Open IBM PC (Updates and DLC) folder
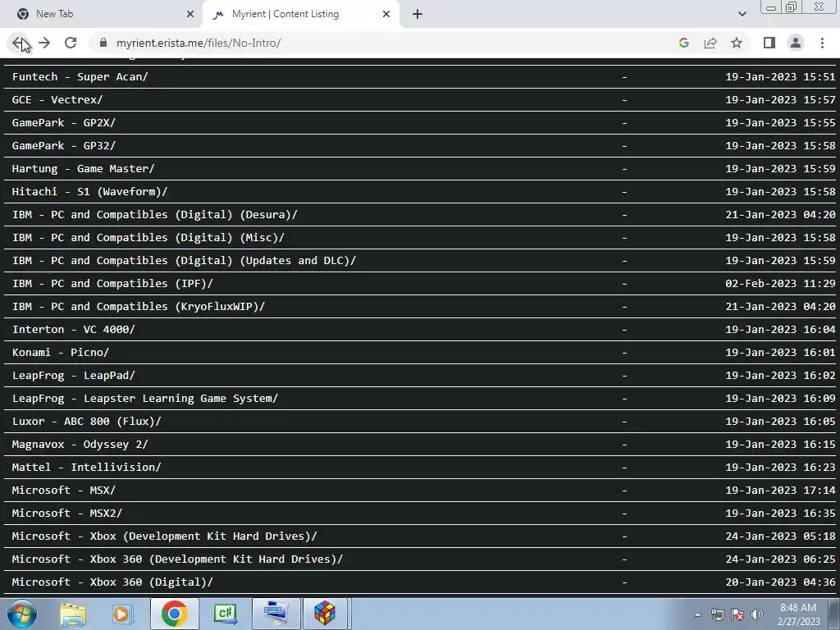Image resolution: width=840 pixels, height=630 pixels. [x=184, y=260]
